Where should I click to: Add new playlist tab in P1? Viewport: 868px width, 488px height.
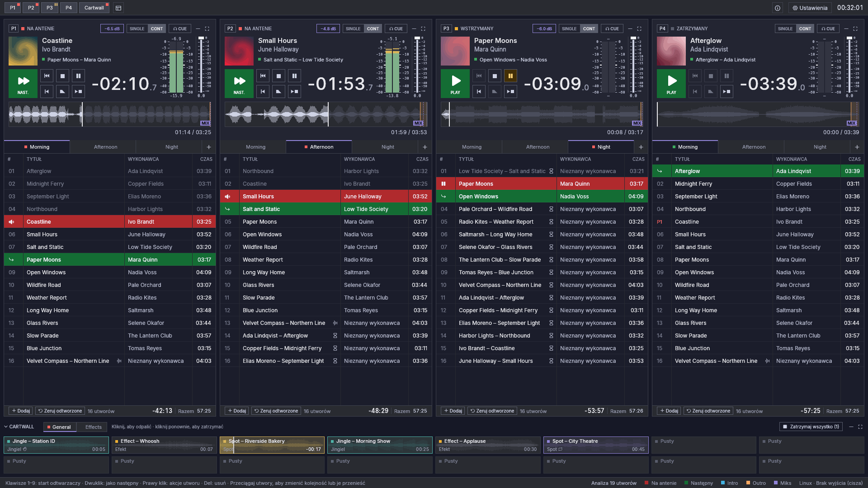[x=208, y=147]
